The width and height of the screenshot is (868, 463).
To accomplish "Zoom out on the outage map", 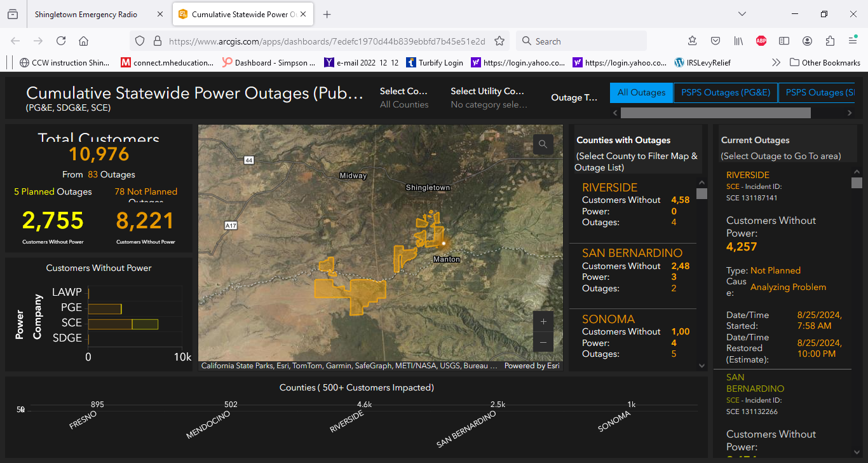I will 543,342.
